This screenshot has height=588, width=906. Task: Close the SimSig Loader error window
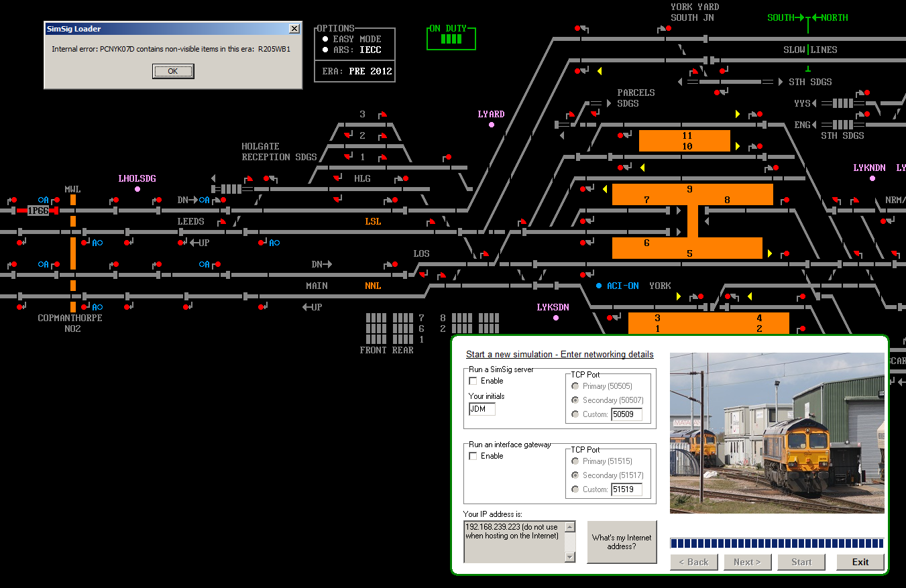pos(294,29)
